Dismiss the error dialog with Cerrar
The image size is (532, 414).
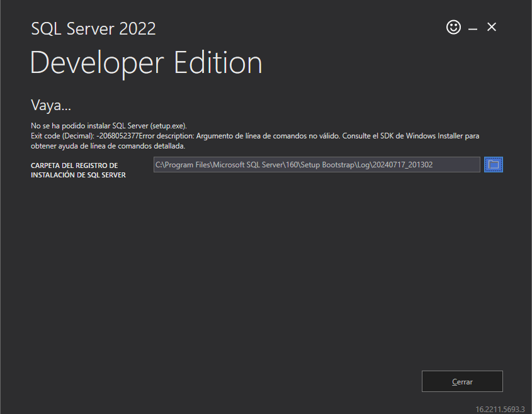pyautogui.click(x=461, y=381)
